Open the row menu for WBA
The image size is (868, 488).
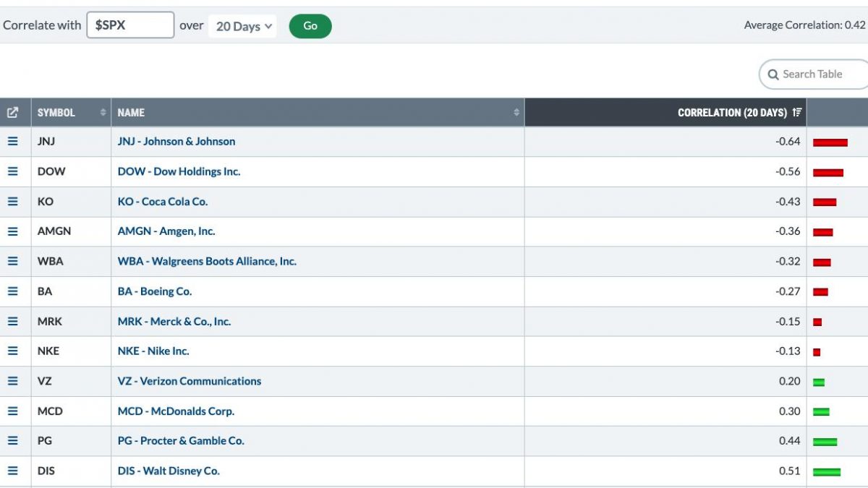(13, 261)
